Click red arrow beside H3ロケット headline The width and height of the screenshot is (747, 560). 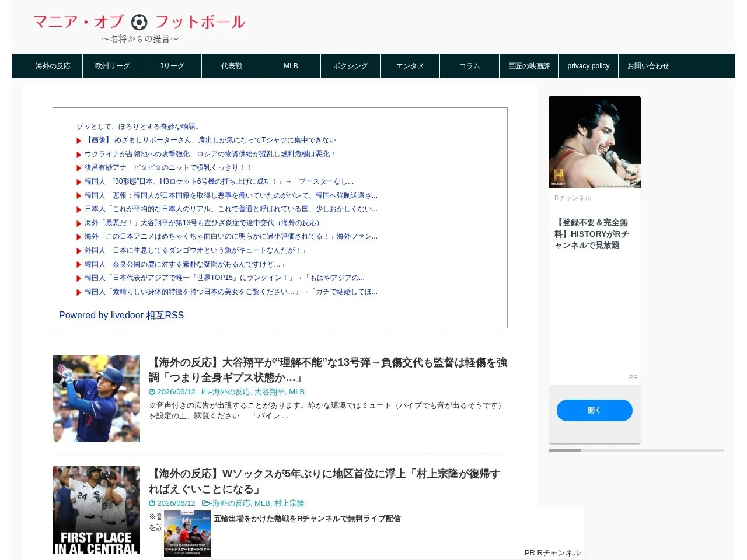point(79,182)
